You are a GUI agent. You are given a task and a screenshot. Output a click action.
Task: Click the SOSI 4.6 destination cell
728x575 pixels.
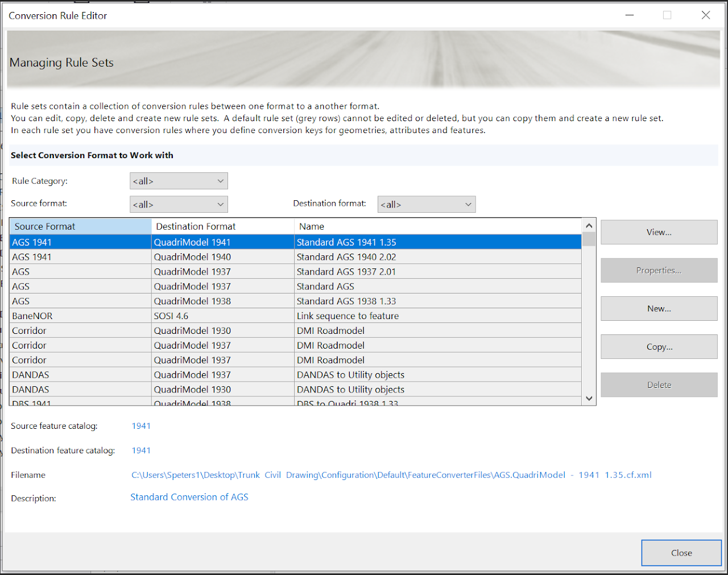(x=223, y=316)
